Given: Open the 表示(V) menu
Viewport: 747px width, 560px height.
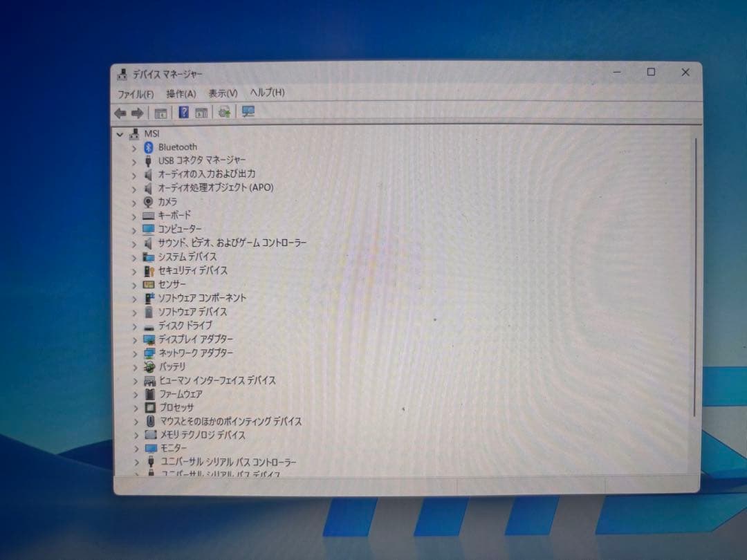Looking at the screenshot, I should [x=223, y=93].
